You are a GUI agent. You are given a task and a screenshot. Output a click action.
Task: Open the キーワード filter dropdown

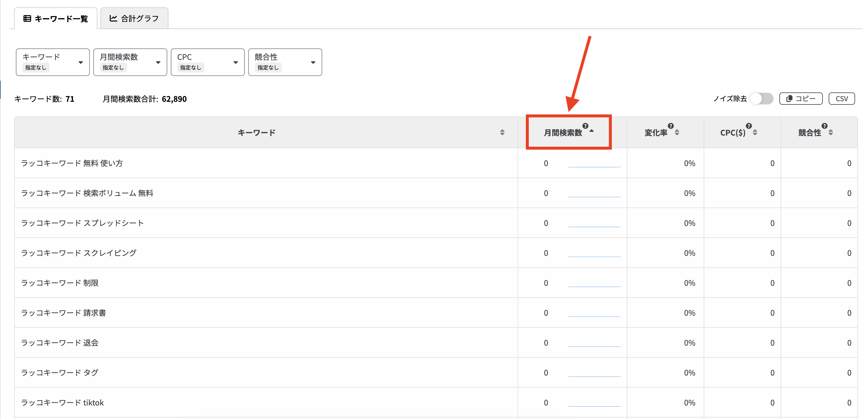(53, 62)
